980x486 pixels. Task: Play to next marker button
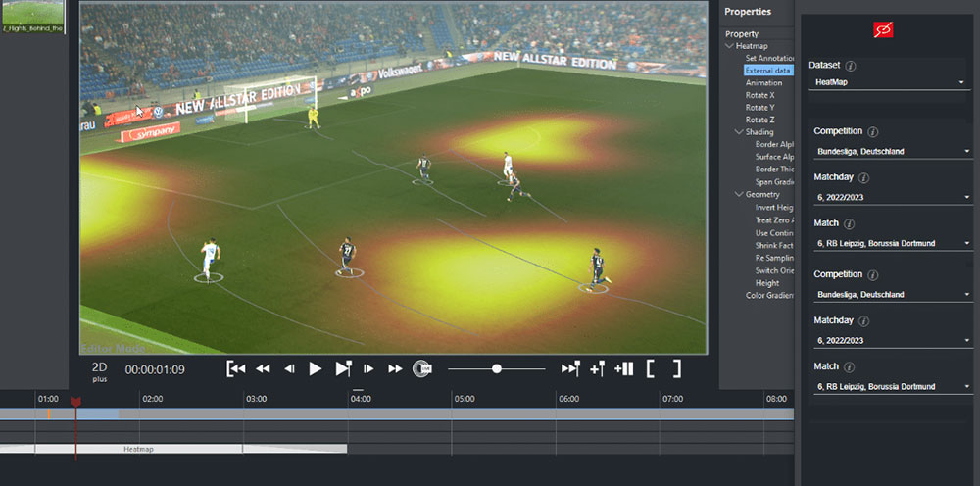click(343, 368)
